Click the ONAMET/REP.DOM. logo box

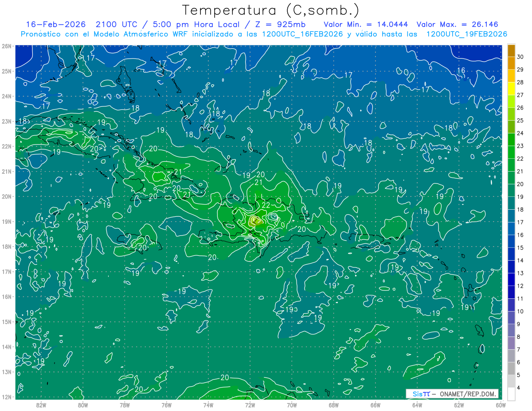click(x=452, y=394)
